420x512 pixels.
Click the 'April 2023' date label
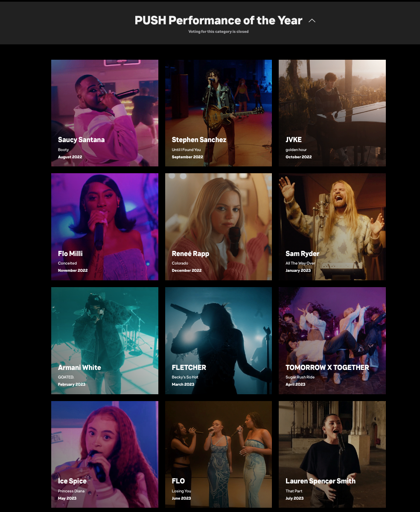click(295, 384)
